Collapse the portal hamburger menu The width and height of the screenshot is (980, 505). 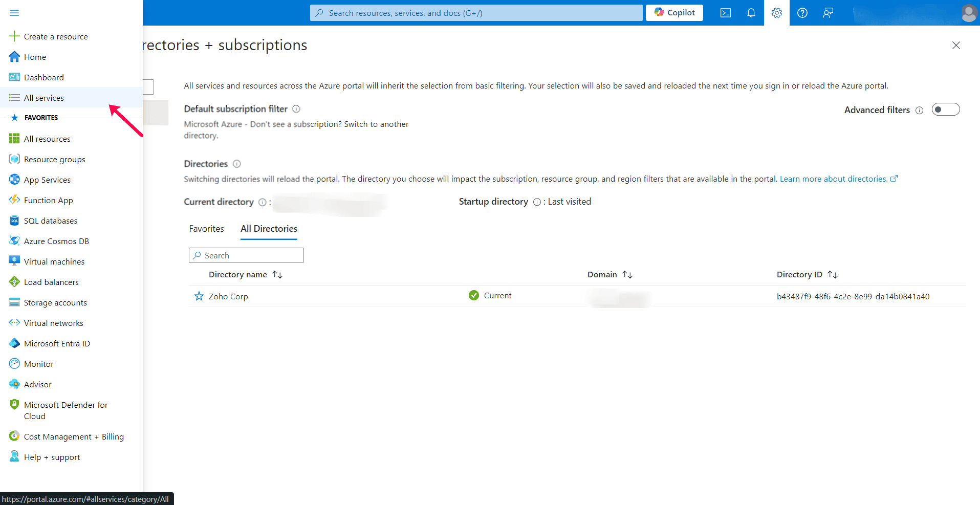pyautogui.click(x=14, y=13)
